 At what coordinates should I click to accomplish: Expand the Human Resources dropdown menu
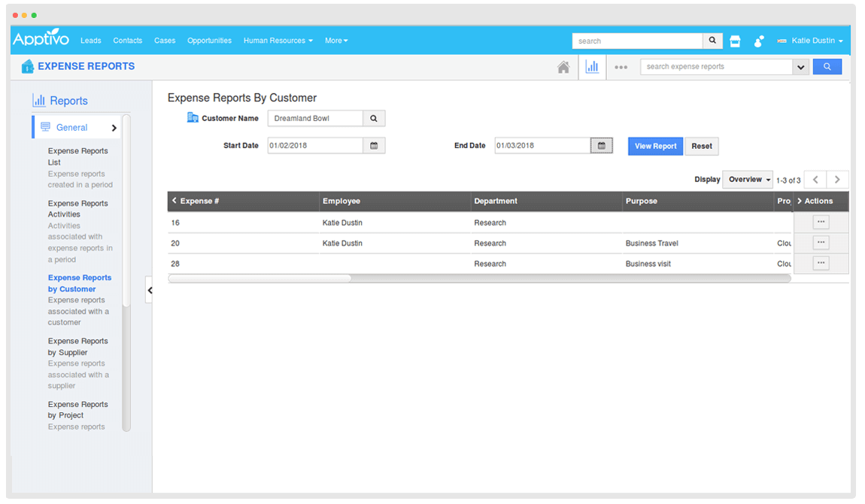tap(278, 41)
